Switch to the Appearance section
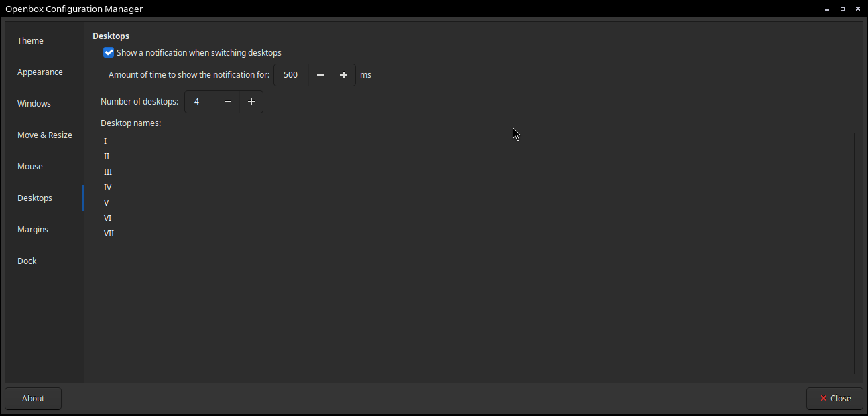This screenshot has height=416, width=868. click(x=44, y=72)
